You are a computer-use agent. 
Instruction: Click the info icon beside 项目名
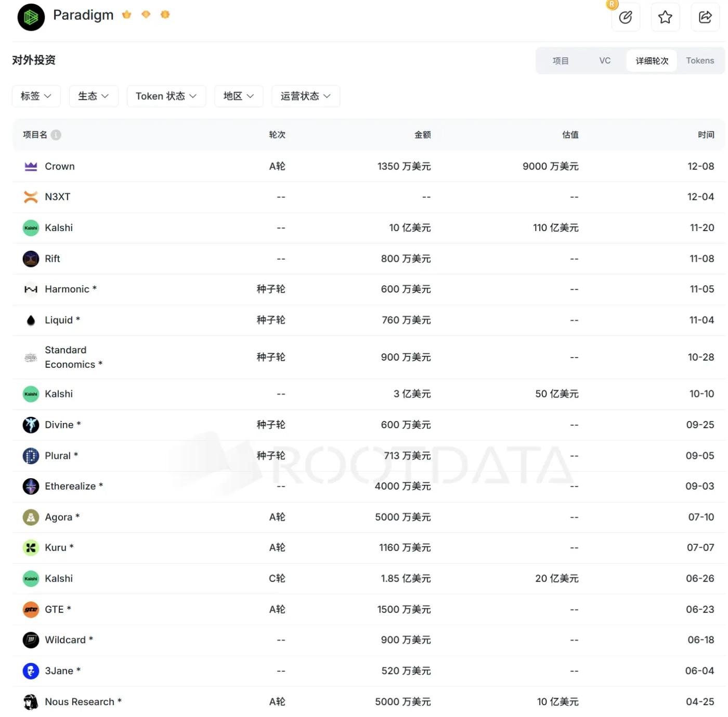[56, 135]
